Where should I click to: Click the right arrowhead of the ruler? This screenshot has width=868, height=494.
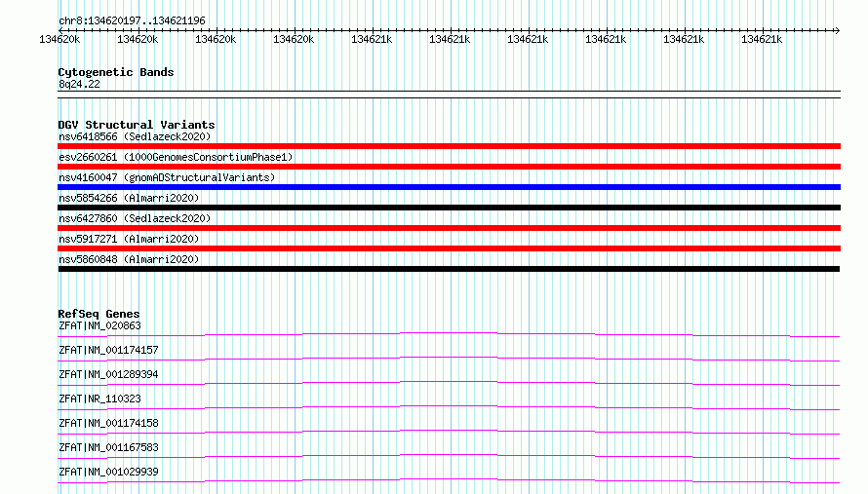838,30
